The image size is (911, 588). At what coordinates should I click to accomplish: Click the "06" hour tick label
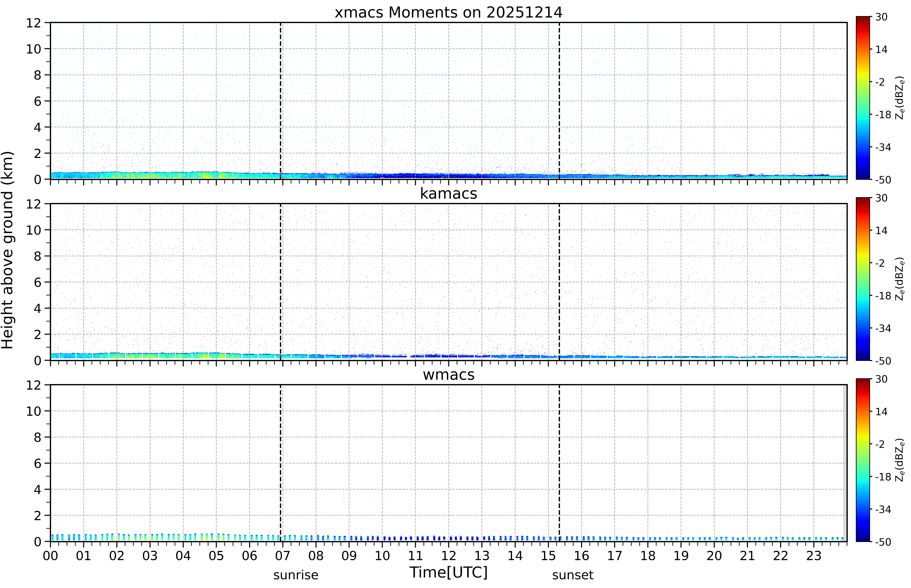click(250, 556)
